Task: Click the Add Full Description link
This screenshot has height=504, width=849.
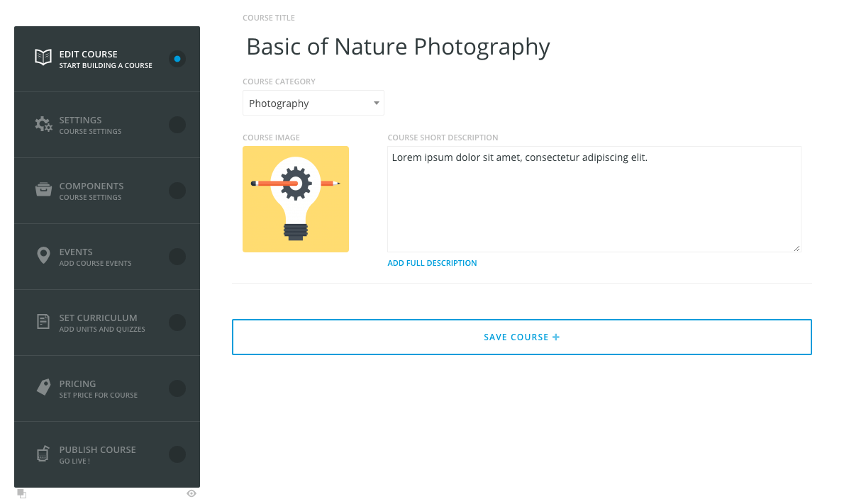Action: click(x=432, y=263)
